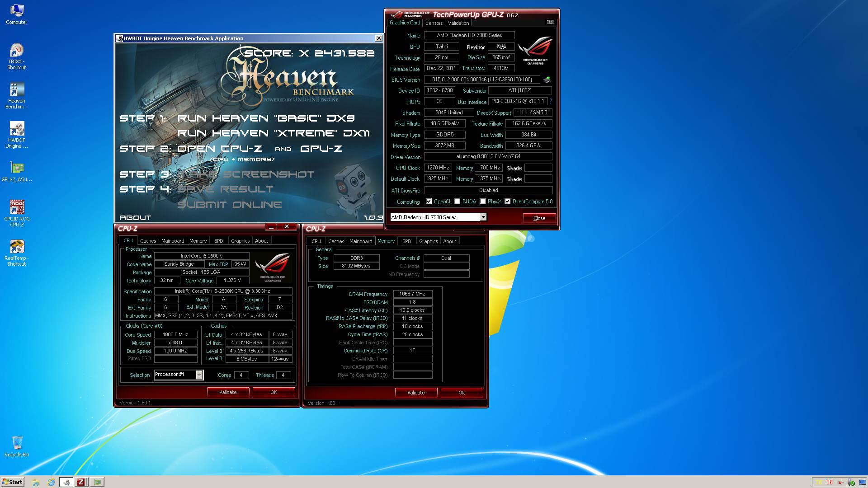
Task: Click BIOS save chip icon in GPU-Z
Action: [547, 80]
